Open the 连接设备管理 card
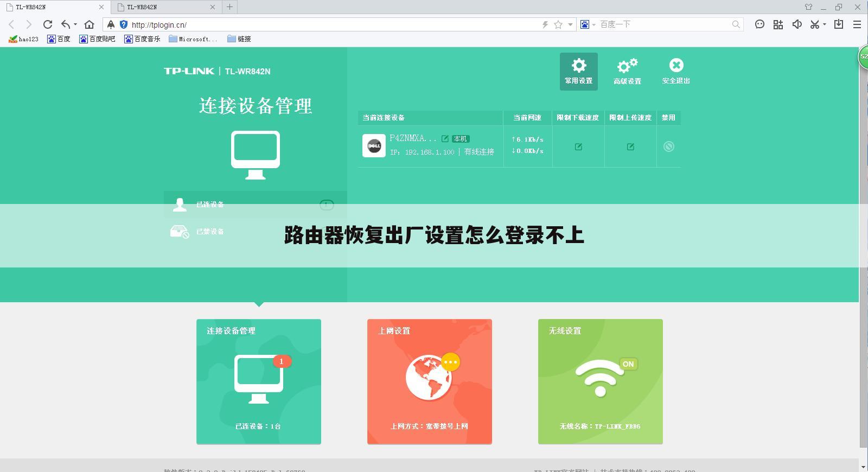Screen dimensions: 868x472 pos(259,381)
